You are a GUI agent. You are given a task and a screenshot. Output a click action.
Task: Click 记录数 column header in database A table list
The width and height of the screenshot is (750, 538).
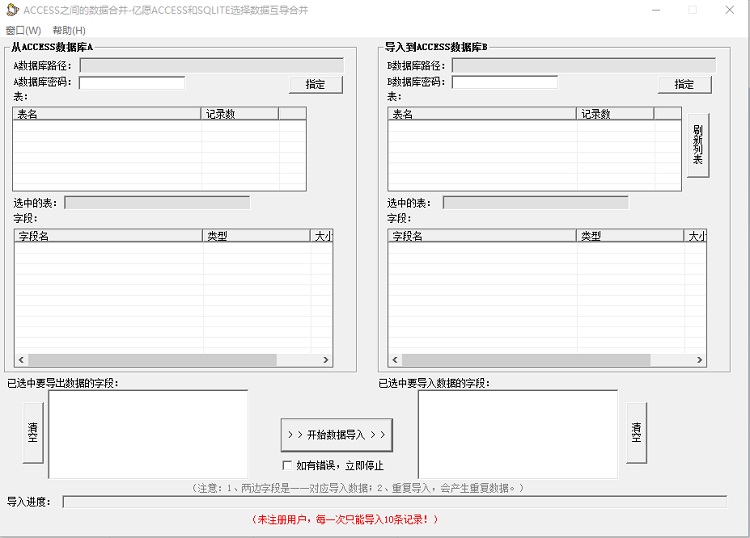click(x=240, y=114)
